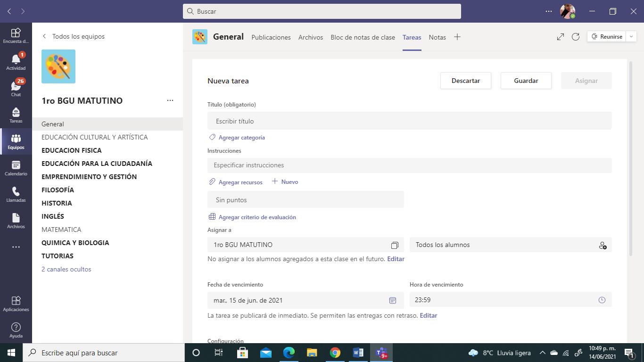This screenshot has width=644, height=362.
Task: Open EDUCACIÓN CULTURAL Y ARTÍSTICA channel
Action: [x=107, y=137]
